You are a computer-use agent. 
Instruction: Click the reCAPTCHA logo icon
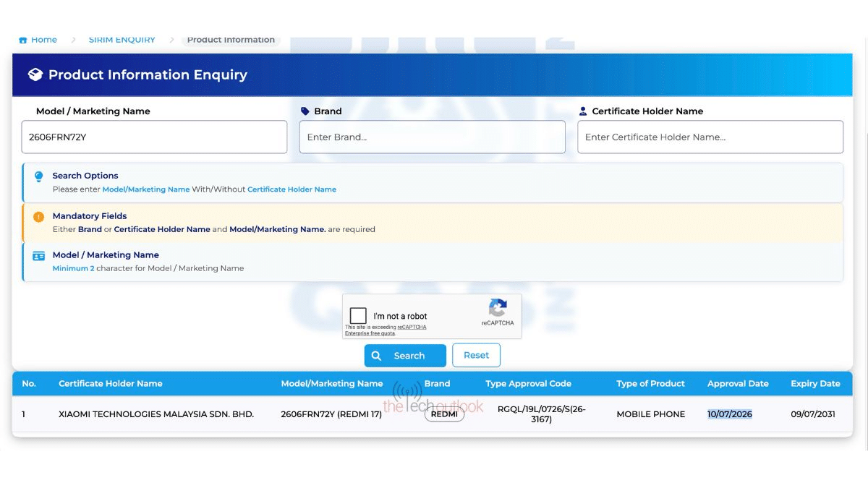(x=498, y=308)
